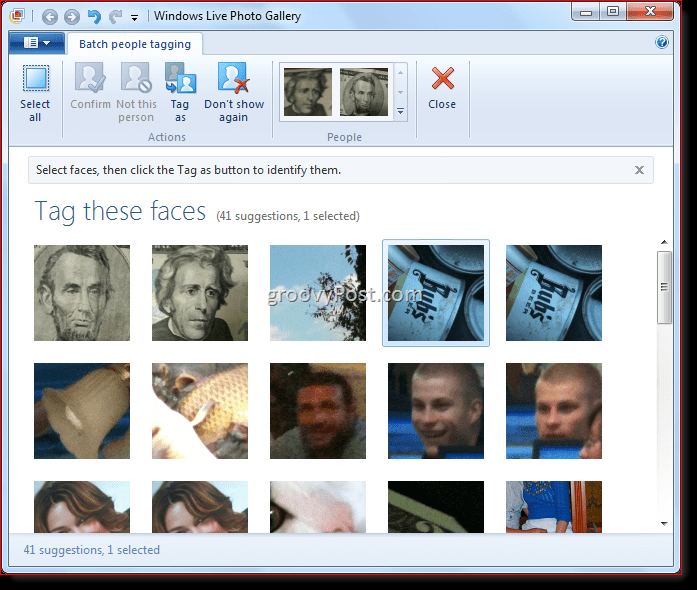Screen dimensions: 697x590
Task: Select the Lincoln bill thumbnail in People gallery
Action: click(x=364, y=92)
